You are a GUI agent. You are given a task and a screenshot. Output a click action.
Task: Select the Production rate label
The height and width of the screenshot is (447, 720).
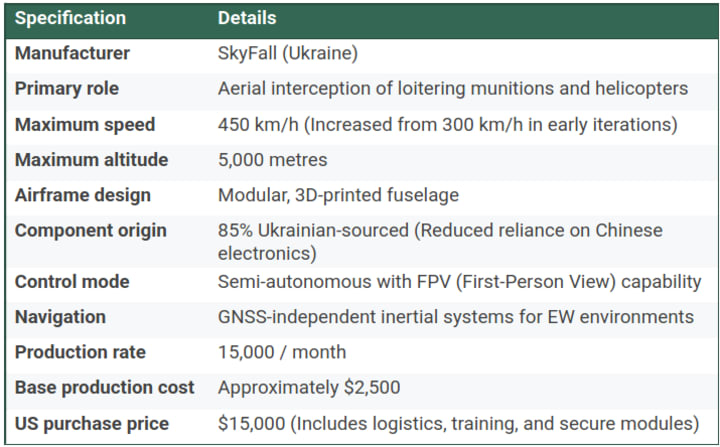80,352
